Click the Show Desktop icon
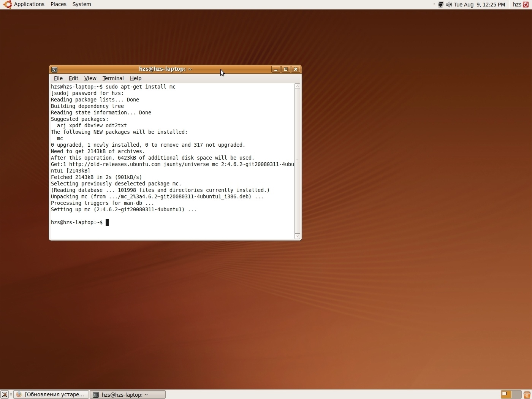 [x=5, y=394]
